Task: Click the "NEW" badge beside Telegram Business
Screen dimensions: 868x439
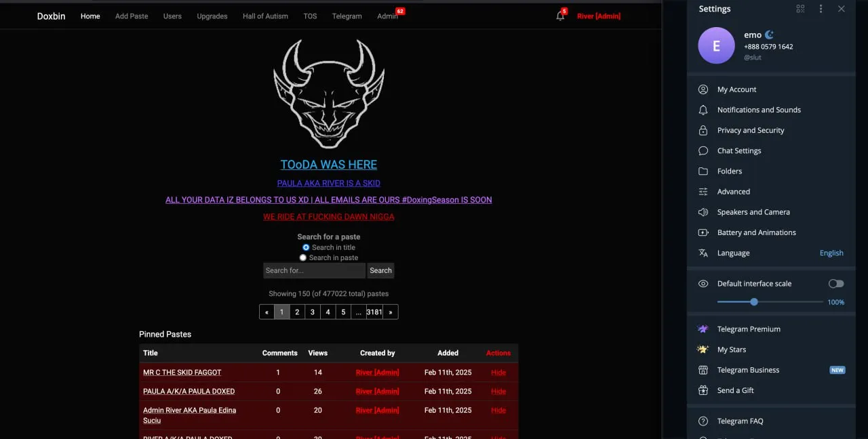Action: pos(837,370)
